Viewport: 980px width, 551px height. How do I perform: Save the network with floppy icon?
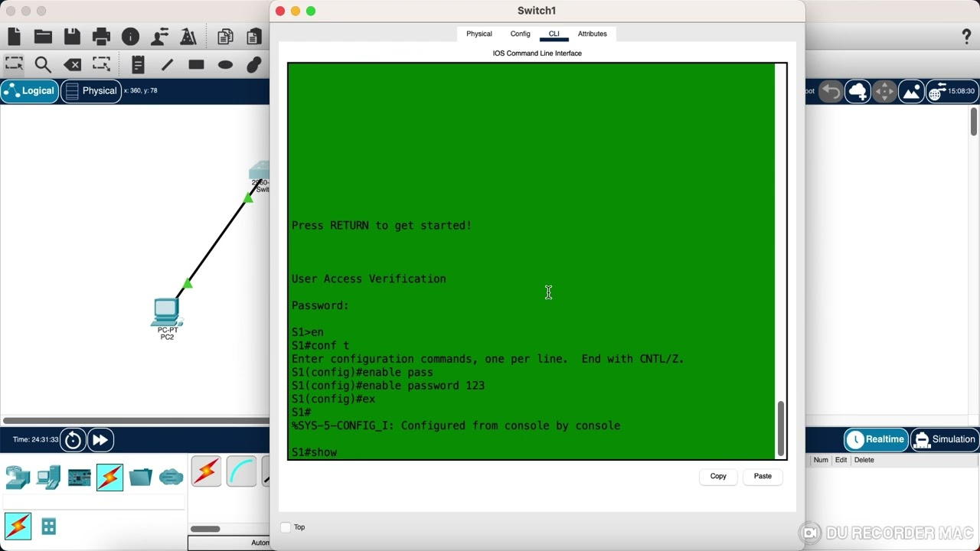tap(72, 36)
